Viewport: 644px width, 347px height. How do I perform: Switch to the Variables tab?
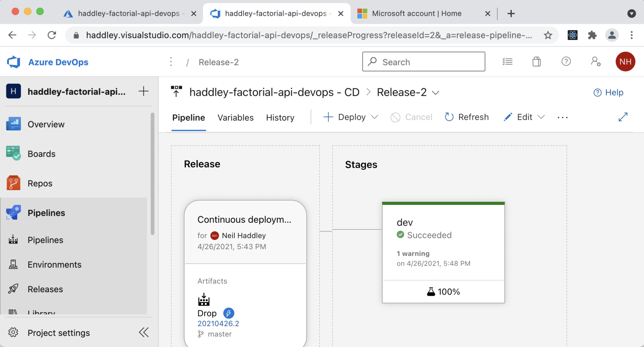coord(235,118)
